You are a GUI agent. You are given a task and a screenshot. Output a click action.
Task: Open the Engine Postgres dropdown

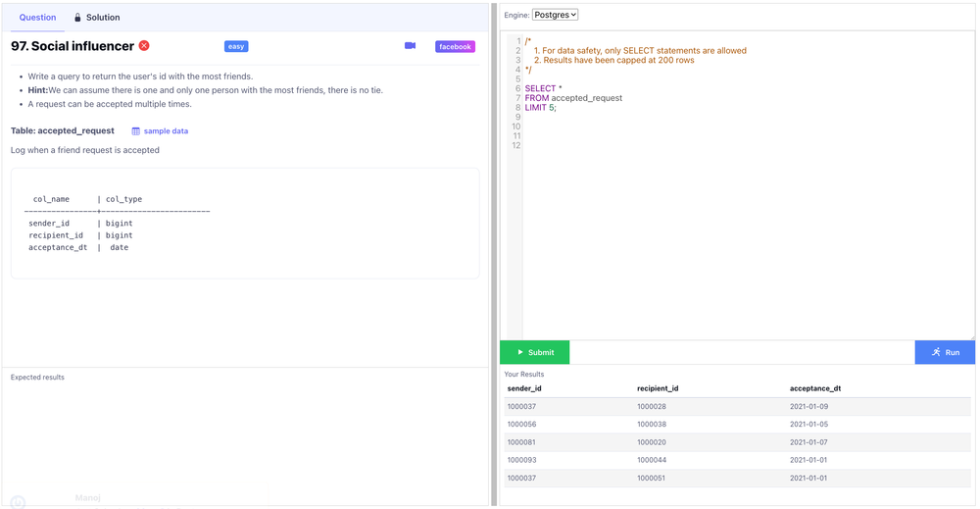coord(555,15)
